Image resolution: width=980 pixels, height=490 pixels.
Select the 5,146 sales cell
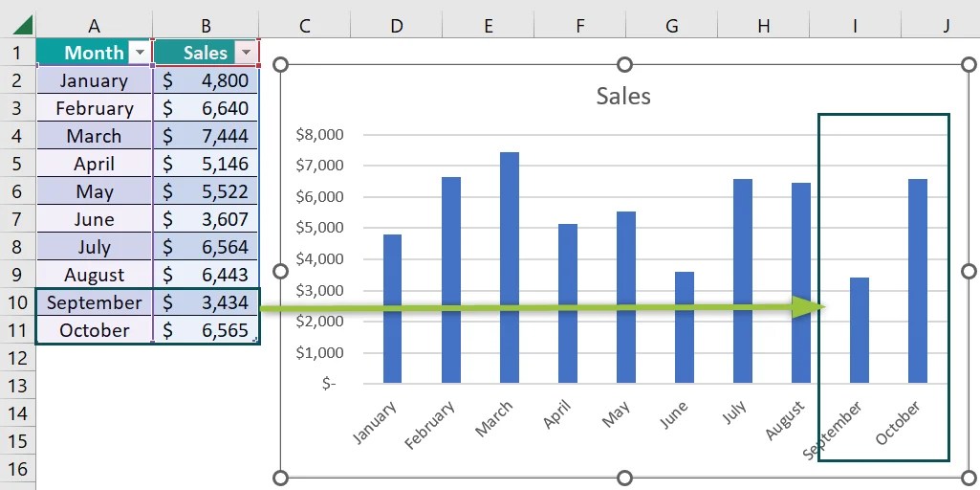(206, 164)
